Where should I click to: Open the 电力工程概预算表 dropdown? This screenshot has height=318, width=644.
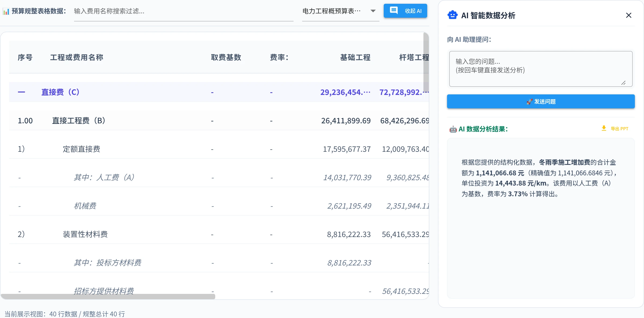(x=340, y=11)
